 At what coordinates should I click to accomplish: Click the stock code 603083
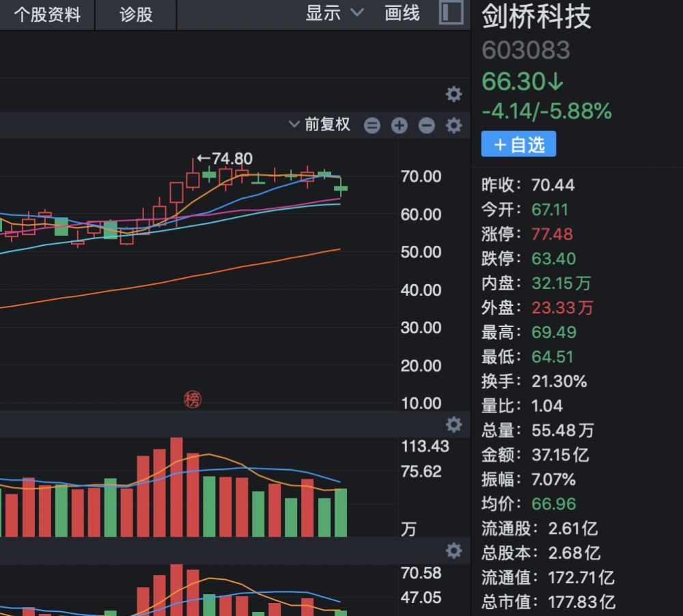[526, 50]
